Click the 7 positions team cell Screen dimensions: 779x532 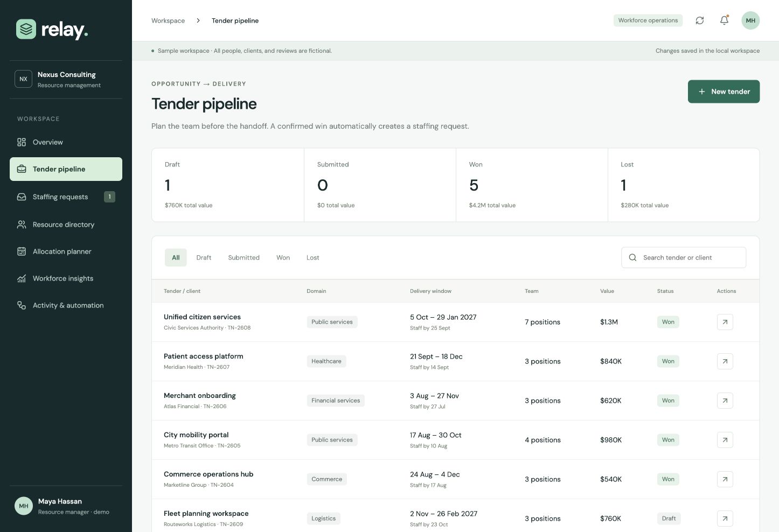(542, 322)
